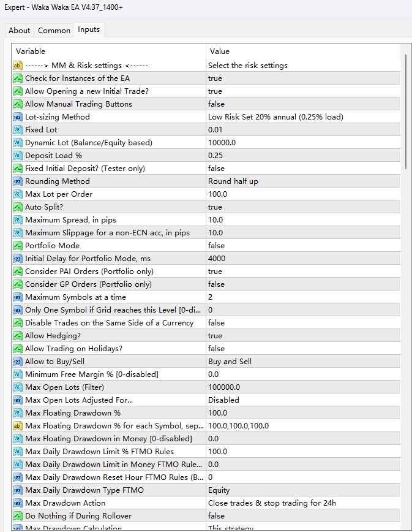Click icon beside Disable Trades on the Same Side

pos(18,323)
